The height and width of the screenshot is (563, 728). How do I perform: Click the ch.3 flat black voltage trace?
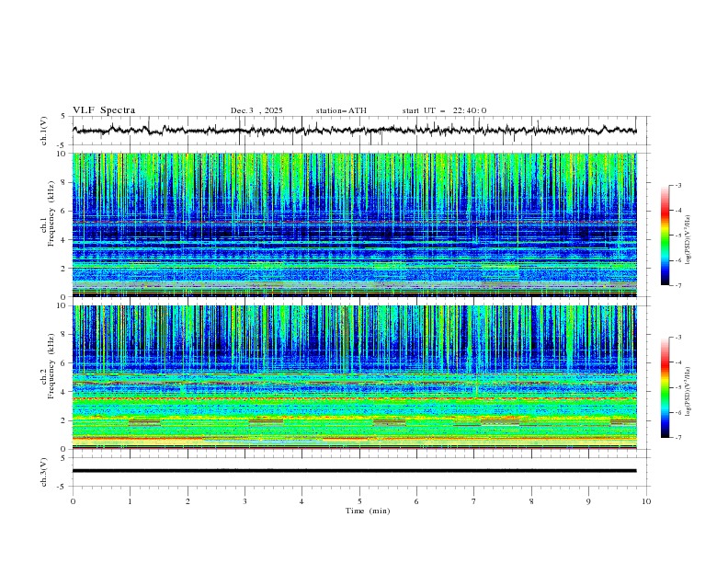[x=354, y=471]
